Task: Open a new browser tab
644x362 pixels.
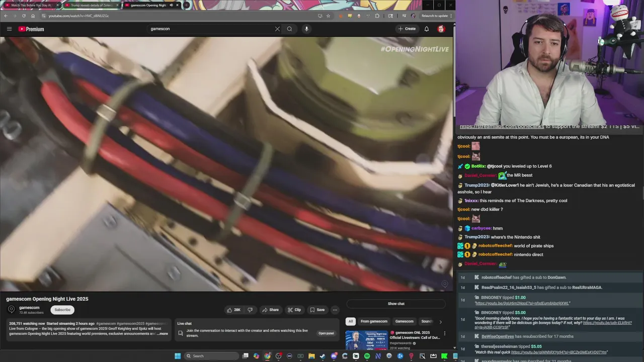Action: tap(186, 5)
